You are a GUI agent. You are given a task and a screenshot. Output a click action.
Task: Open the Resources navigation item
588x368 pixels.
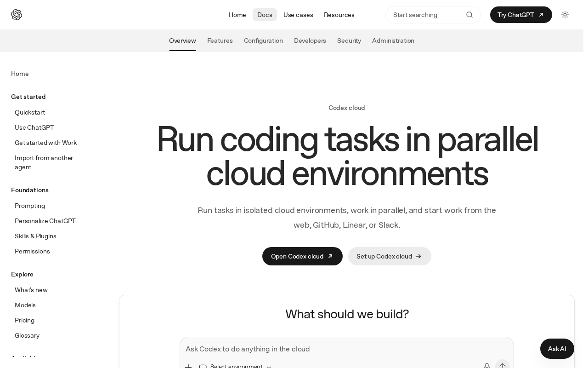[x=339, y=15]
